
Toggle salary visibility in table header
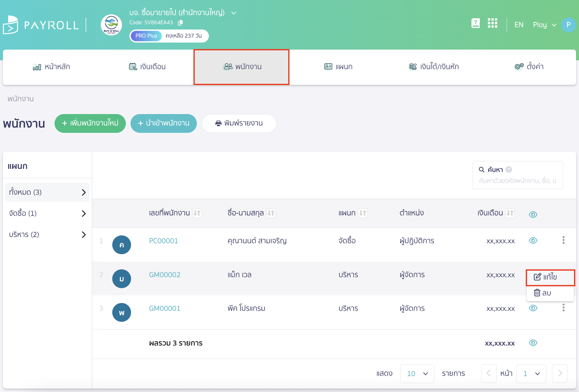pos(533,215)
